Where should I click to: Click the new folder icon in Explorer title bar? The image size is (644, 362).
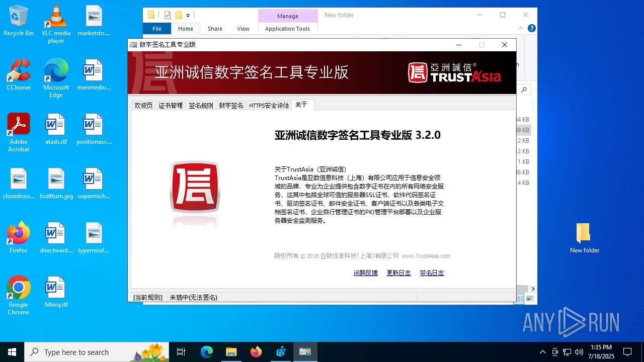tap(179, 15)
